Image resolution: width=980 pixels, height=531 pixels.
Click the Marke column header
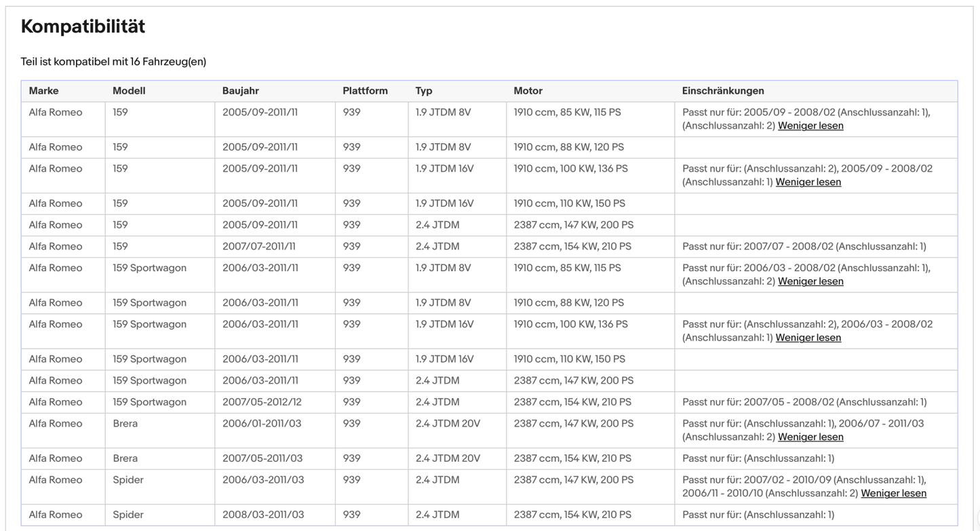(43, 91)
